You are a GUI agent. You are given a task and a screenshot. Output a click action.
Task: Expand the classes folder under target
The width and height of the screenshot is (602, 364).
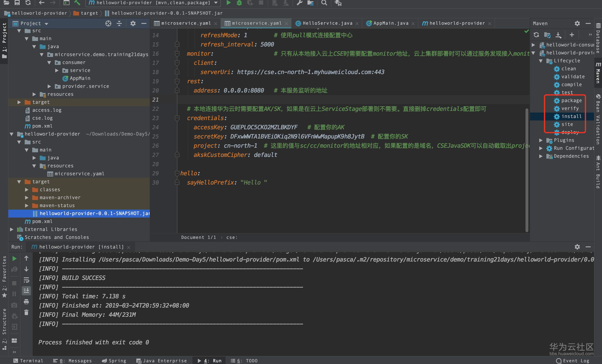tap(27, 190)
